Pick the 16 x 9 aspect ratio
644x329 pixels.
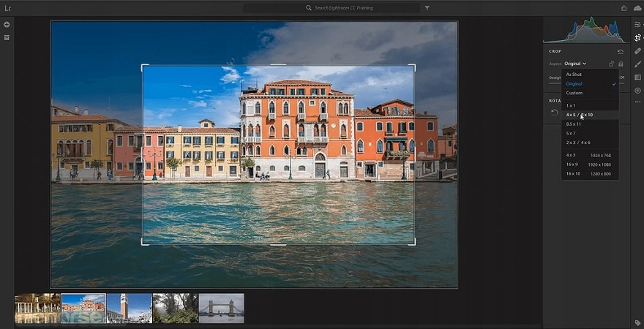pos(572,164)
